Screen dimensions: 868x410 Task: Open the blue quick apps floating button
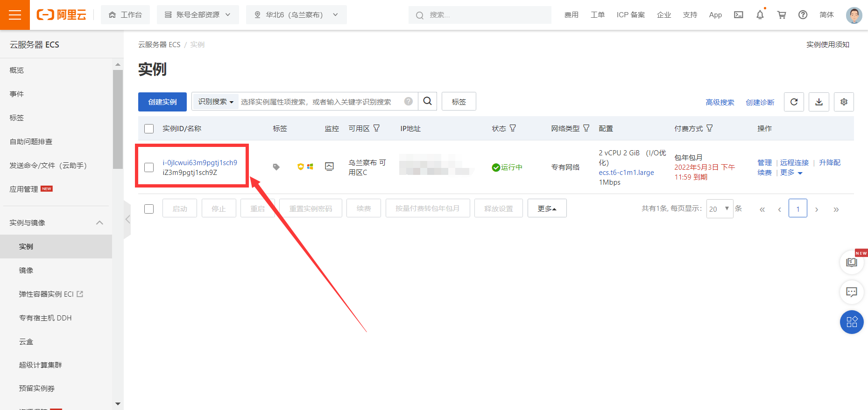(852, 322)
